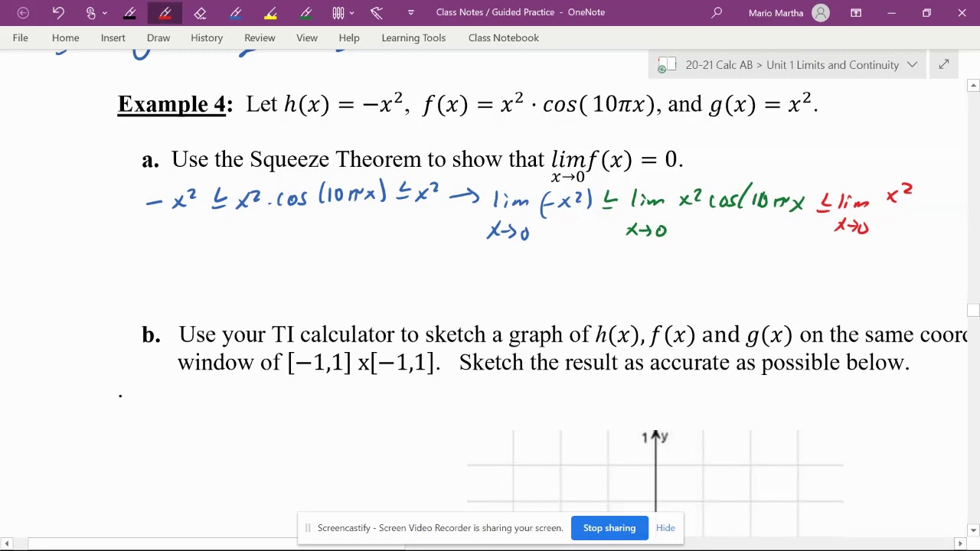980x551 pixels.
Task: Select the ink-to-shape pen tool
Action: coord(376,13)
